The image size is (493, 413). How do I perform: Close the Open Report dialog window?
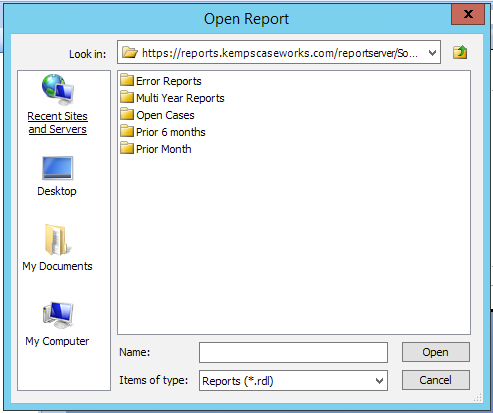(468, 14)
